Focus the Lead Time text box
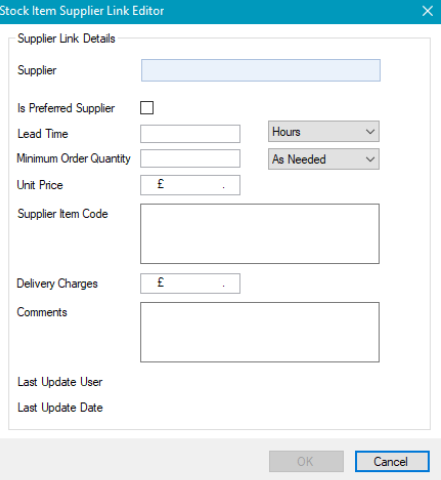This screenshot has height=480, width=441. pos(190,134)
